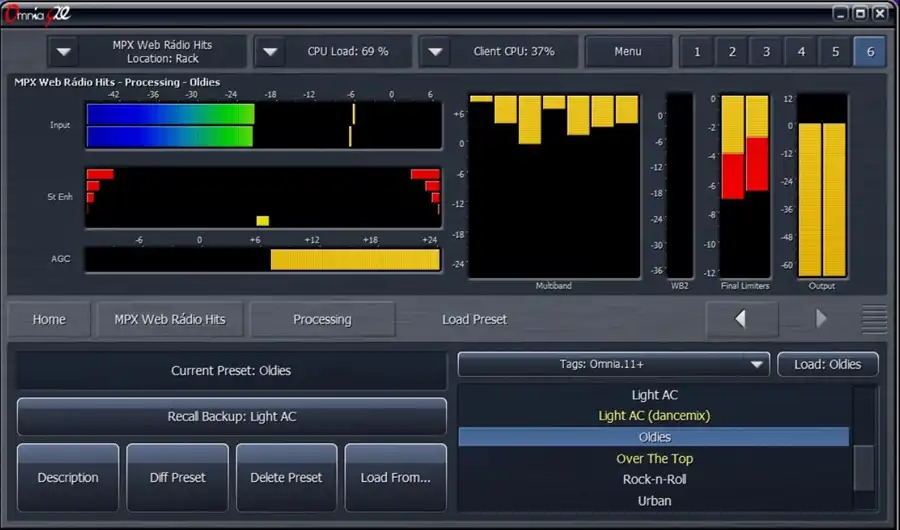Click the Diff Preset button
This screenshot has width=900, height=530.
pyautogui.click(x=177, y=477)
